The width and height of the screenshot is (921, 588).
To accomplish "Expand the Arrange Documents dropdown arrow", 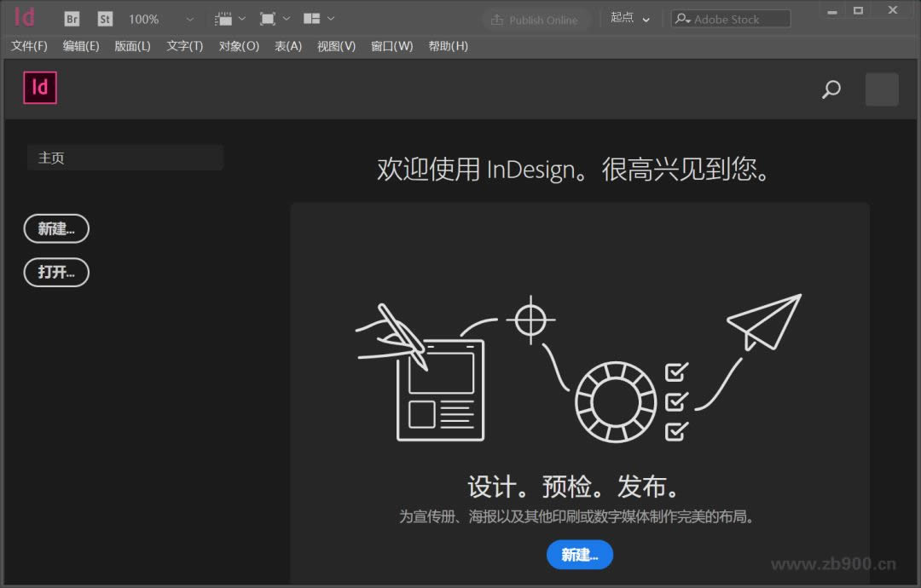I will click(331, 19).
